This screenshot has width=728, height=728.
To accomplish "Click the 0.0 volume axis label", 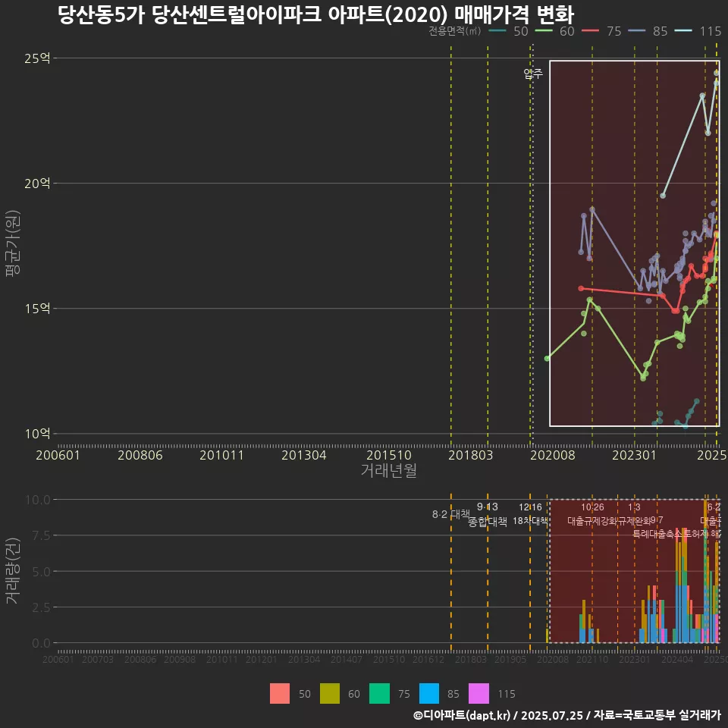I will pos(41,643).
